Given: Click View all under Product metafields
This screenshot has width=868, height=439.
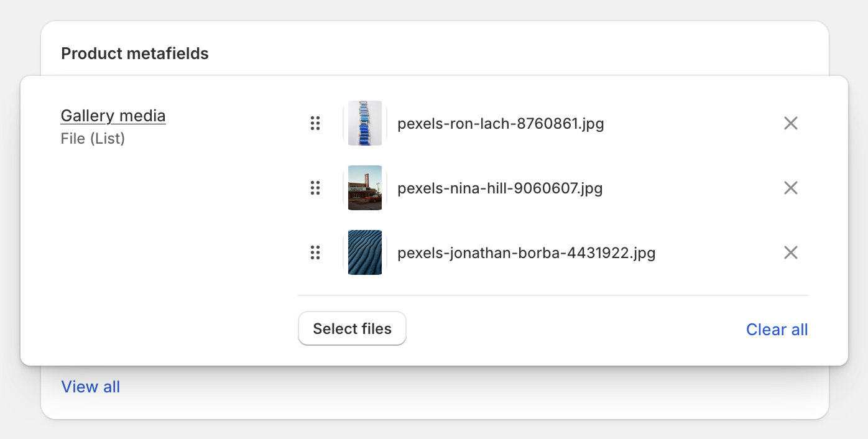Looking at the screenshot, I should point(90,387).
